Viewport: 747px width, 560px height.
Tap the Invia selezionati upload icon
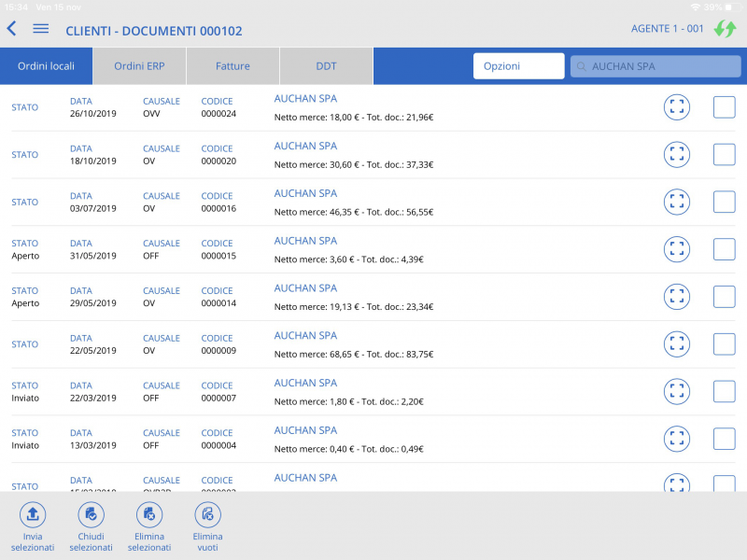(x=33, y=514)
